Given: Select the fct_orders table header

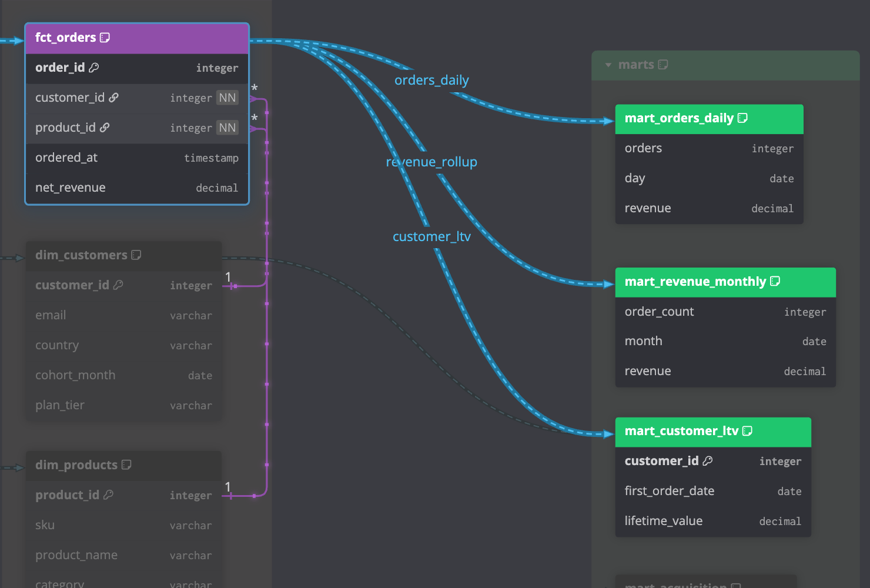Looking at the screenshot, I should 137,38.
